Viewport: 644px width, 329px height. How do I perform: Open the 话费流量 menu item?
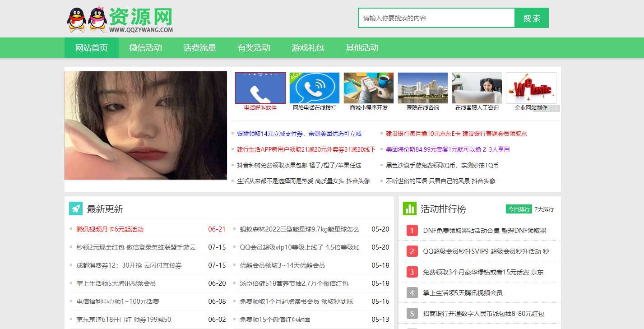click(199, 47)
